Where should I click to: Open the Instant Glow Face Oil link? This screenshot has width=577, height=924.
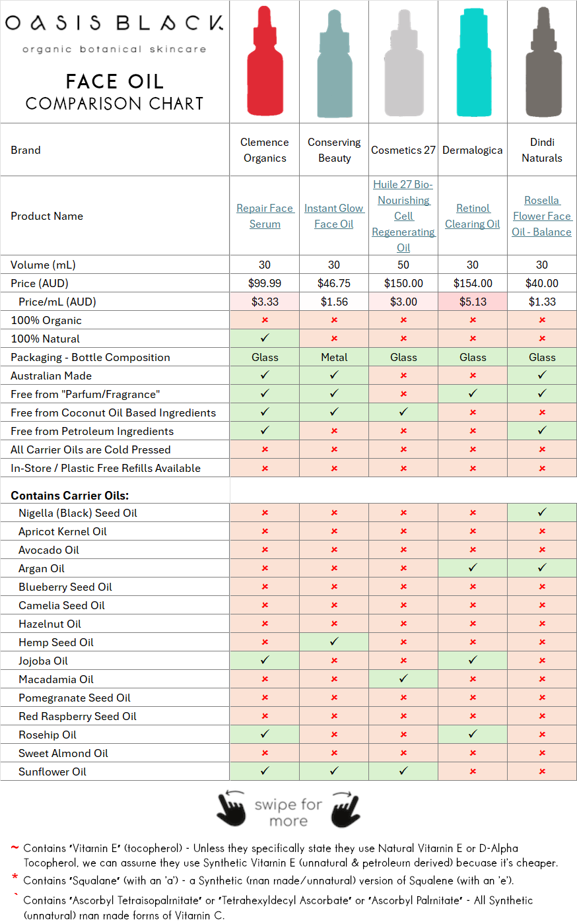click(334, 216)
